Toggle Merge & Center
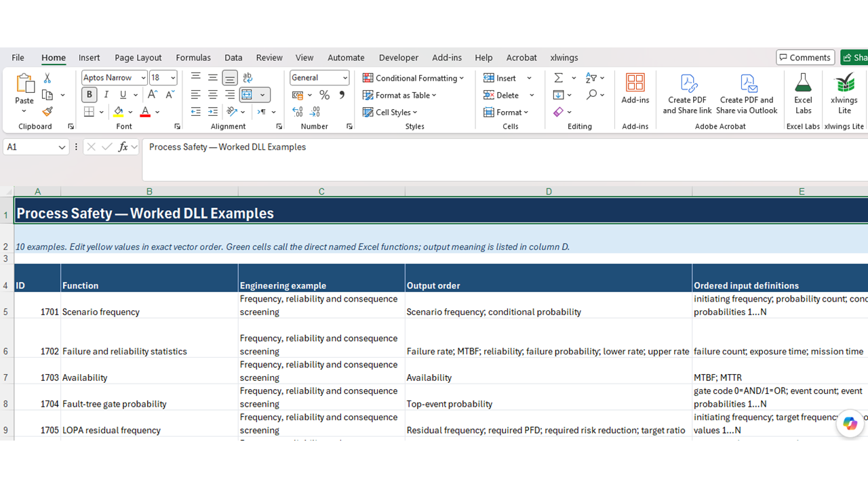Viewport: 868px width, 488px height. tap(248, 95)
